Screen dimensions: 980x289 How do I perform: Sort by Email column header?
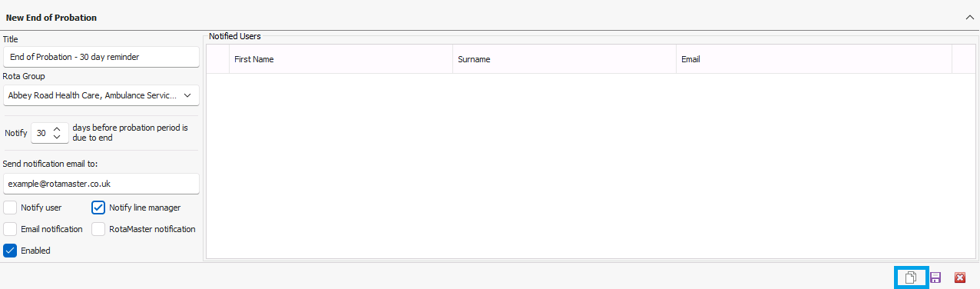click(x=814, y=59)
